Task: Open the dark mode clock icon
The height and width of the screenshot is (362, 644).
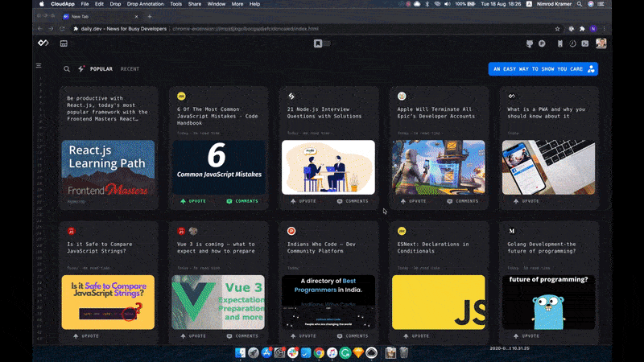Action: click(572, 43)
